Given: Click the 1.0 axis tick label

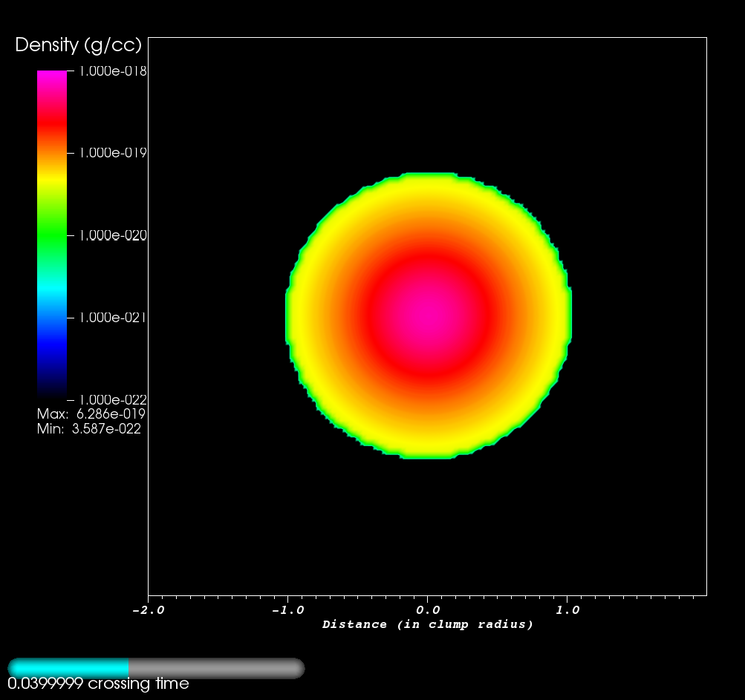Looking at the screenshot, I should point(567,610).
